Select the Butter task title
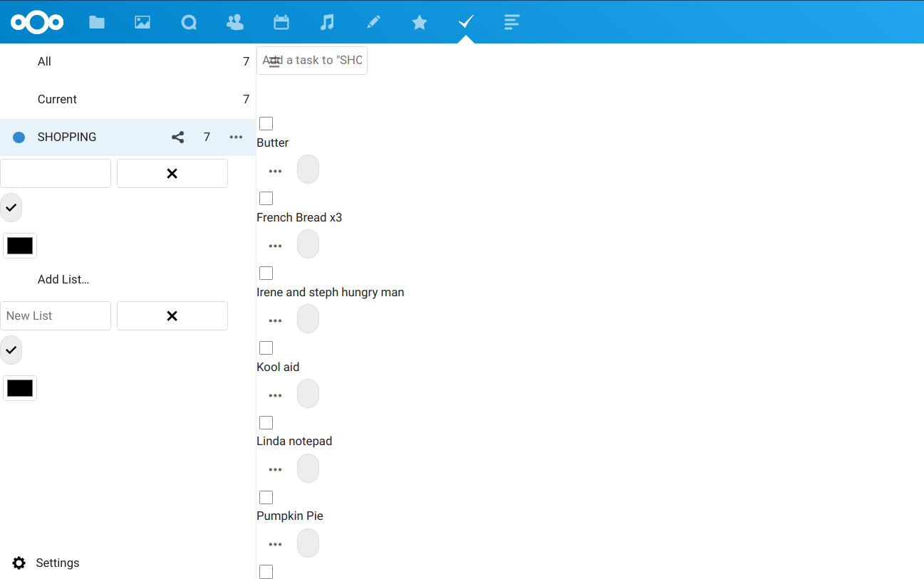 point(273,142)
